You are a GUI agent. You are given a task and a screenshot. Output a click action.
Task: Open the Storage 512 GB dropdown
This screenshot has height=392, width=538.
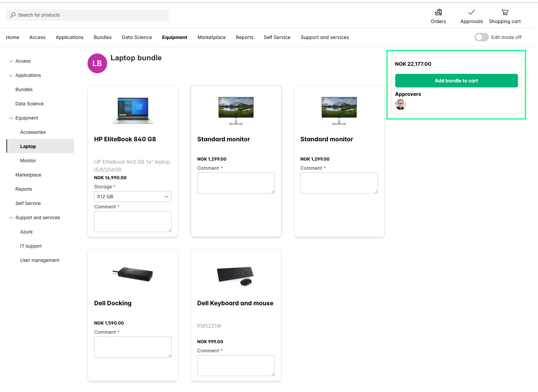pyautogui.click(x=133, y=197)
